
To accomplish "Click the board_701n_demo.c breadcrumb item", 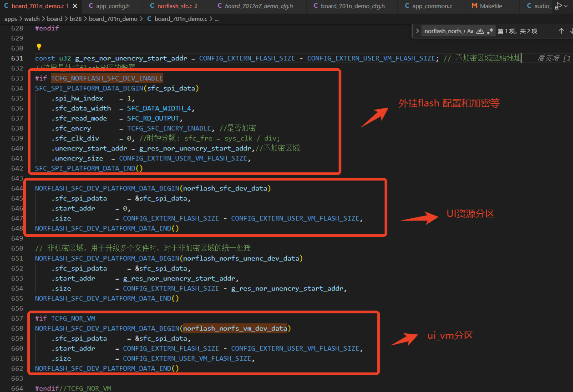I will click(180, 19).
